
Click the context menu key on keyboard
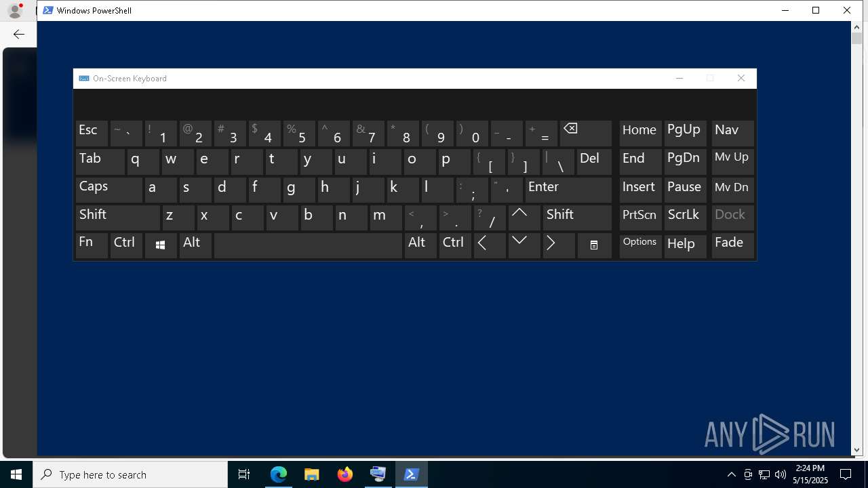pos(594,245)
